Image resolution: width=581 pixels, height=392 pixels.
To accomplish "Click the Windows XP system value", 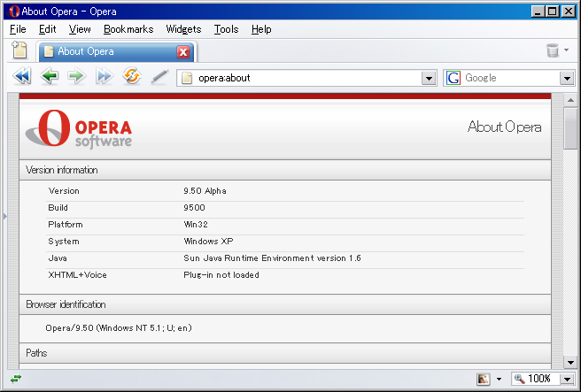I will 208,242.
